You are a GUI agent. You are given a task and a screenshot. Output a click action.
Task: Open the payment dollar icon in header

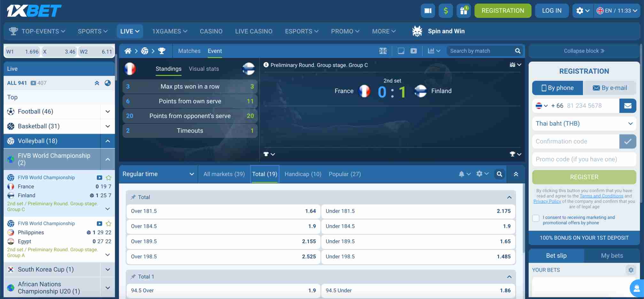click(446, 11)
